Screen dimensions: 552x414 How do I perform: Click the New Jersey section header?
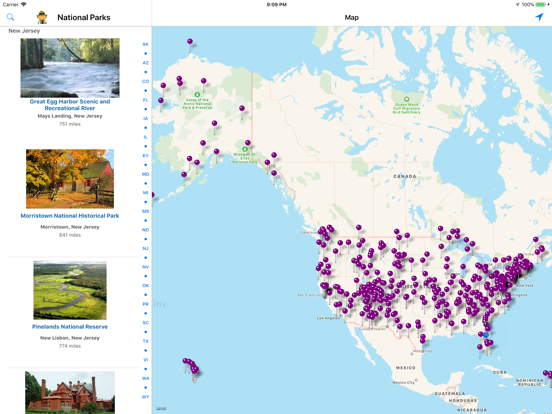(24, 31)
